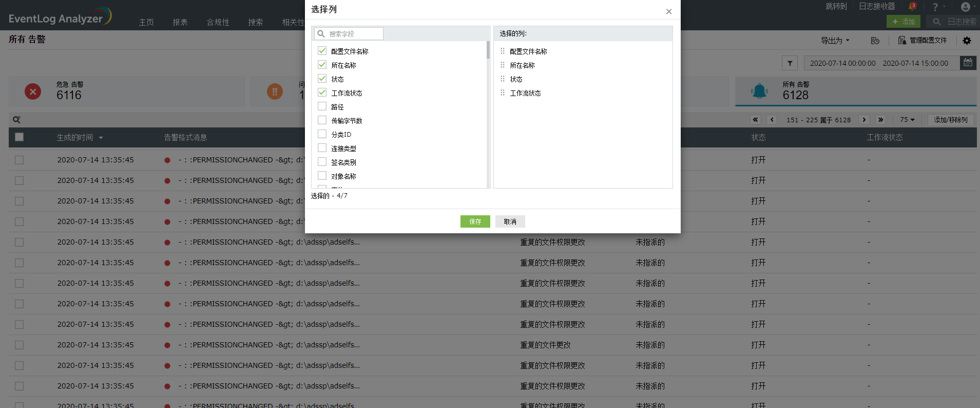Screen dimensions: 980x408
Task: Uncheck the 所在名称 column checkbox
Action: [x=322, y=64]
